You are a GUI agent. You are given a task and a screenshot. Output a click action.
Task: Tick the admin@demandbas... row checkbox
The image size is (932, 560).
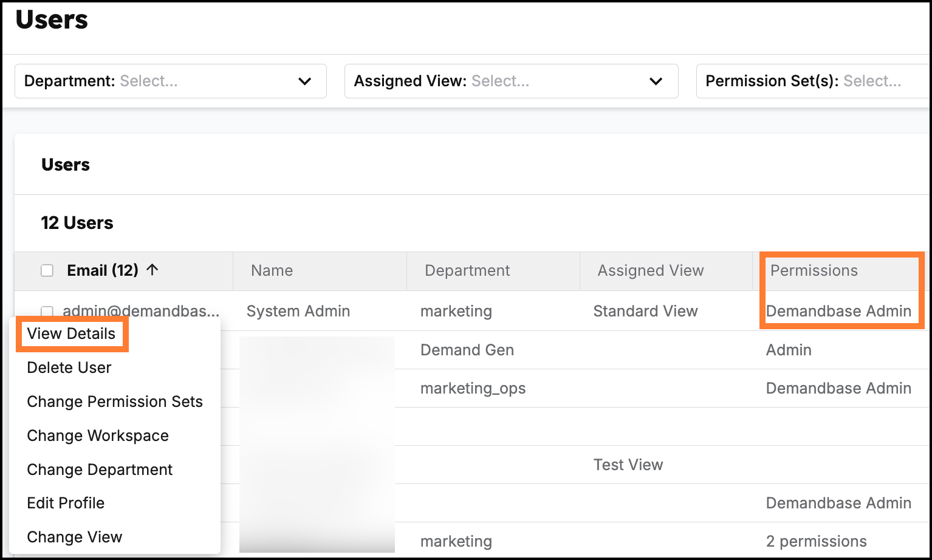pyautogui.click(x=47, y=312)
